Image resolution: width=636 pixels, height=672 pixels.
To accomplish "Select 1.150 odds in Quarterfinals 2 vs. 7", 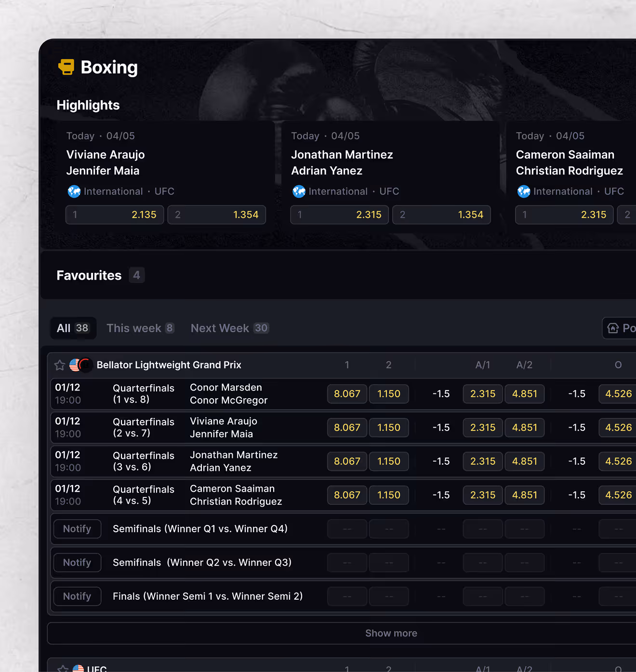I will click(x=389, y=428).
